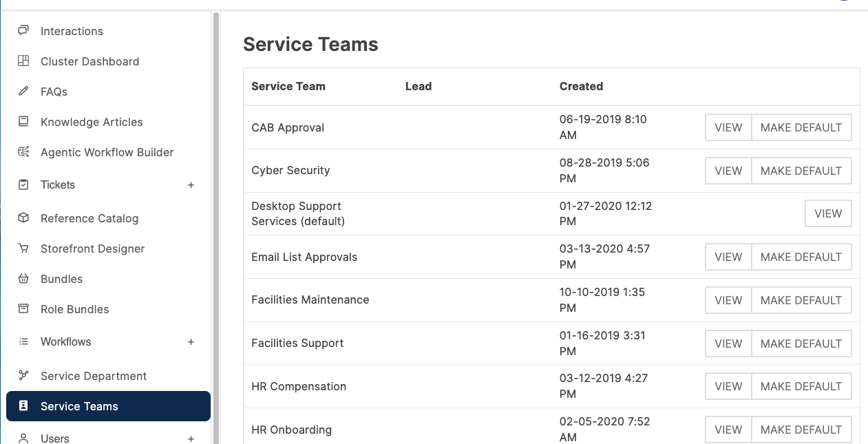Image resolution: width=868 pixels, height=444 pixels.
Task: Select the Storefront Designer cart icon
Action: [23, 249]
